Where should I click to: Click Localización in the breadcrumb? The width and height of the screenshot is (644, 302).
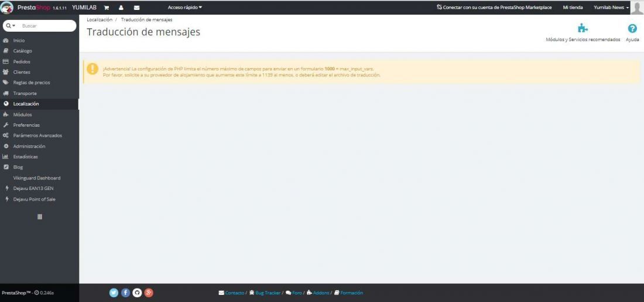(100, 20)
